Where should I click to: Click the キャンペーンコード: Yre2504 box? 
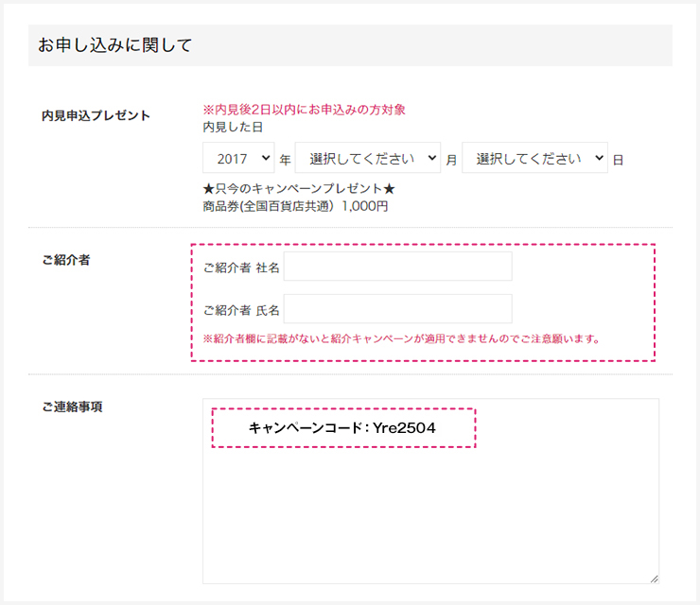pos(343,428)
